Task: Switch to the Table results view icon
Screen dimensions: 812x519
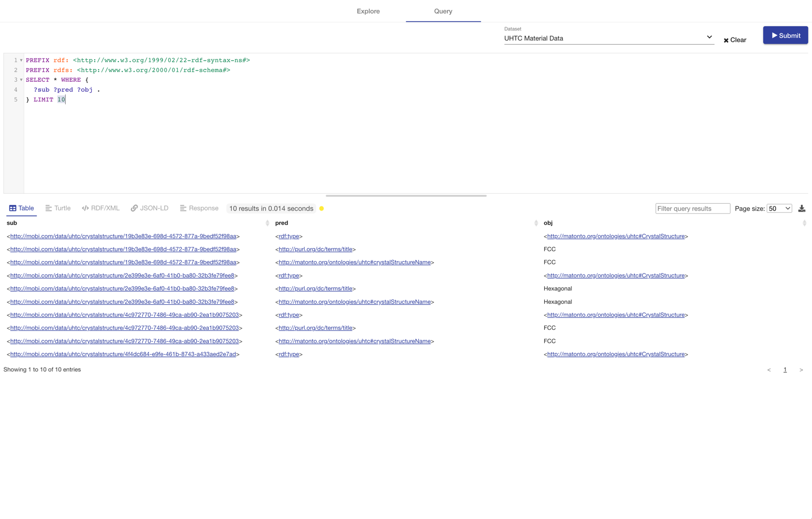Action: tap(21, 208)
